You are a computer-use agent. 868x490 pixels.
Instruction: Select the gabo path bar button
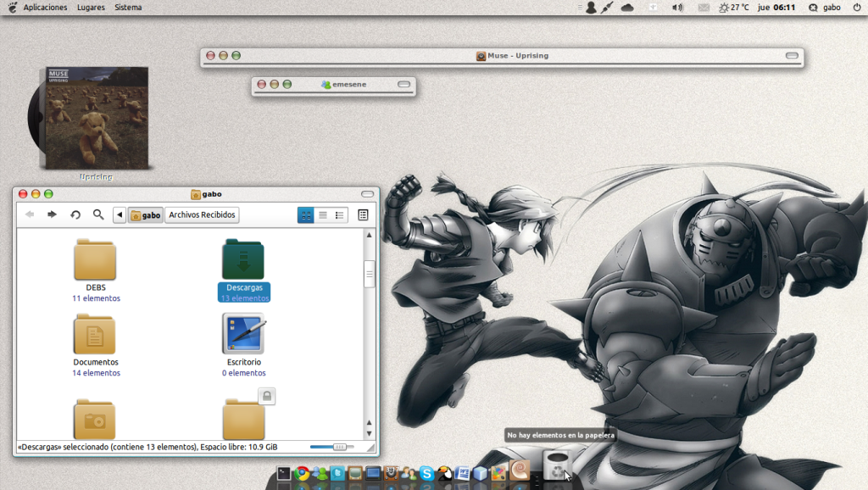[146, 214]
